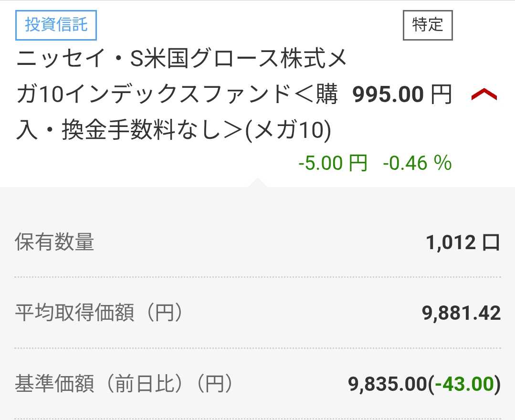This screenshot has height=420, width=515.
Task: Click the 9,835.00 base price value
Action: 387,384
